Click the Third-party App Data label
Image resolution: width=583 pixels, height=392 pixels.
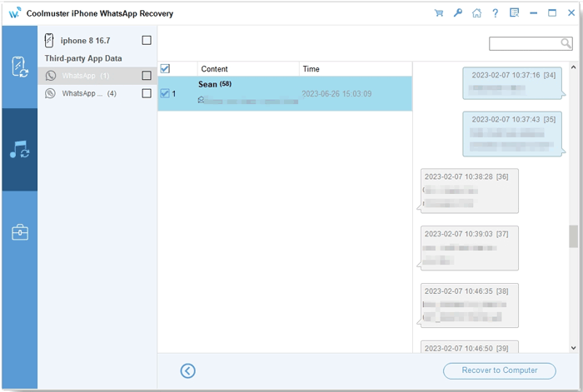(x=83, y=58)
